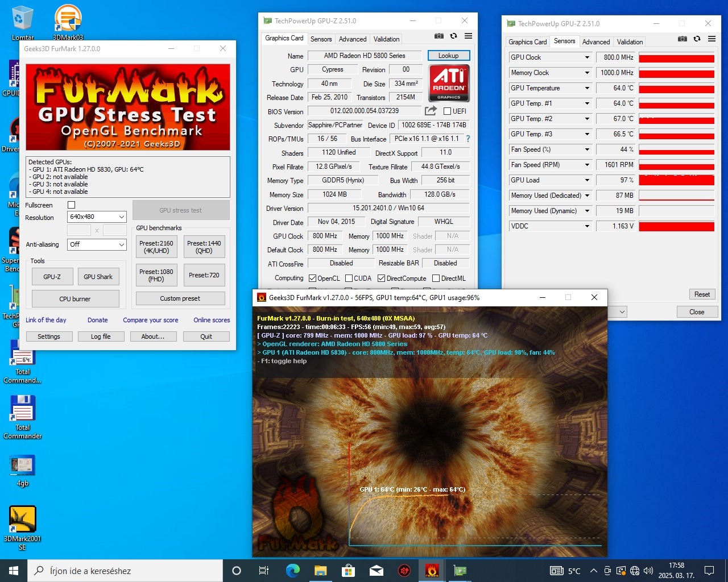Toggle the CUDA checkbox
The height and width of the screenshot is (582, 728).
[349, 278]
